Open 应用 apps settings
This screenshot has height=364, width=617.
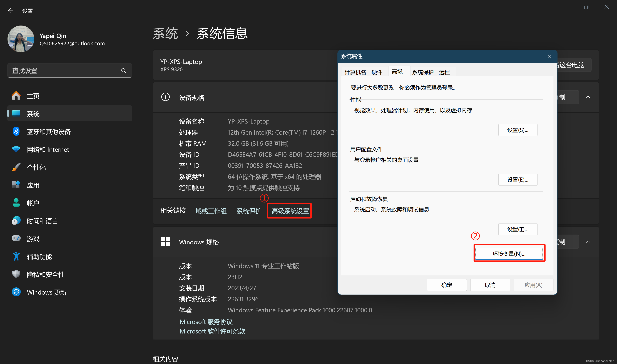point(70,185)
